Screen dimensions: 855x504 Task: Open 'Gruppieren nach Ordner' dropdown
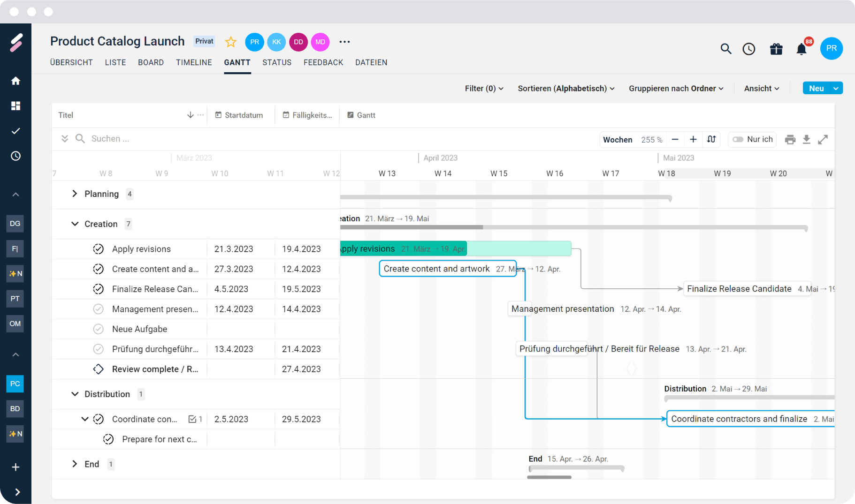point(676,89)
